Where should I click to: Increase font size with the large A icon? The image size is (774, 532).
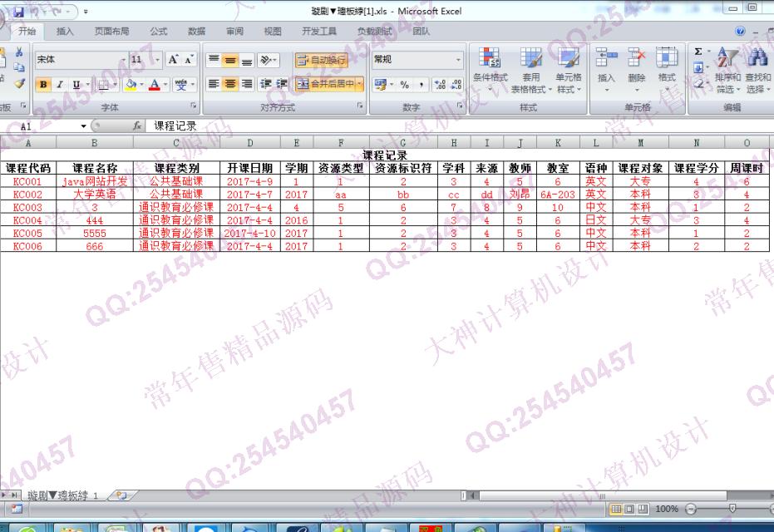click(173, 60)
